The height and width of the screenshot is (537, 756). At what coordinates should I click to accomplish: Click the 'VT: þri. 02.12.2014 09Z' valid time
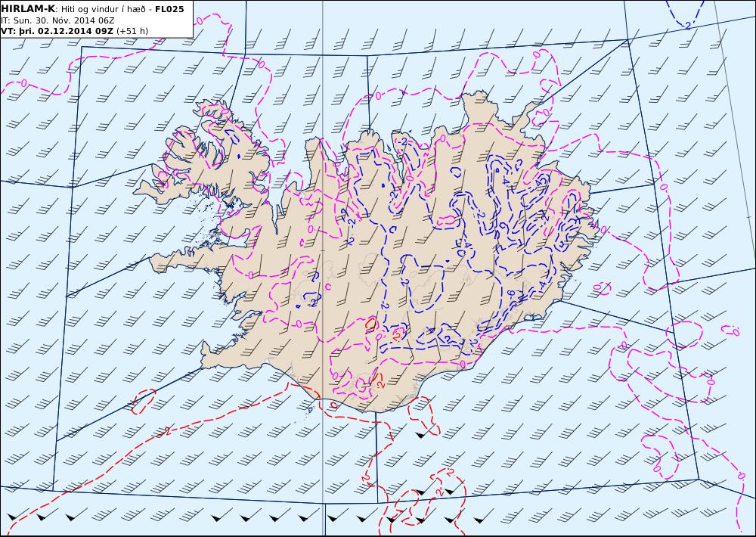tap(57, 31)
